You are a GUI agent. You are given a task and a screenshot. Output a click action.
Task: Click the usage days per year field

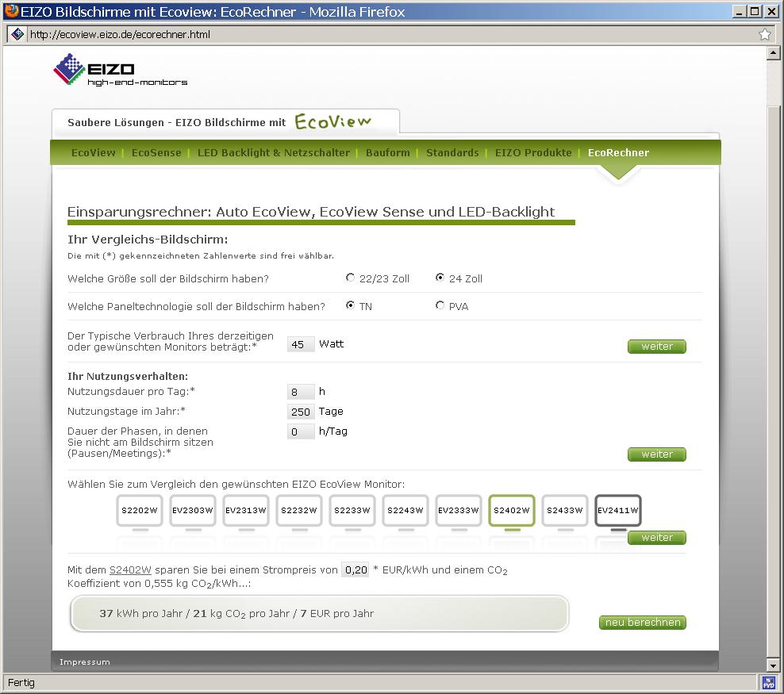pos(301,412)
